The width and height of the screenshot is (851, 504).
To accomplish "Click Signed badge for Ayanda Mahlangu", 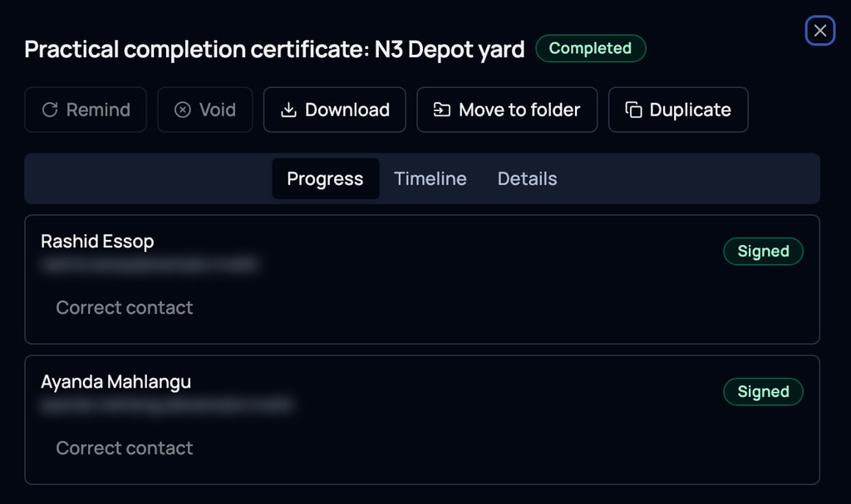I will click(763, 392).
